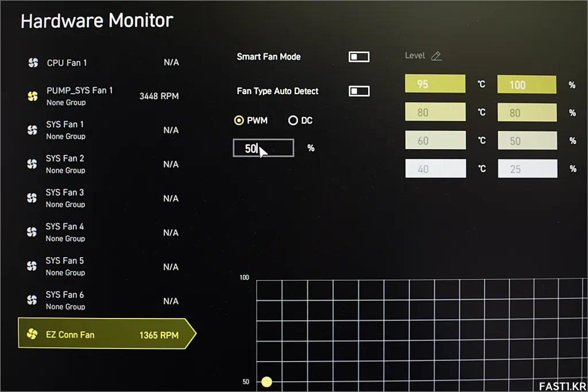
Task: Toggle the Fan Type Auto Detect switch
Action: click(359, 91)
